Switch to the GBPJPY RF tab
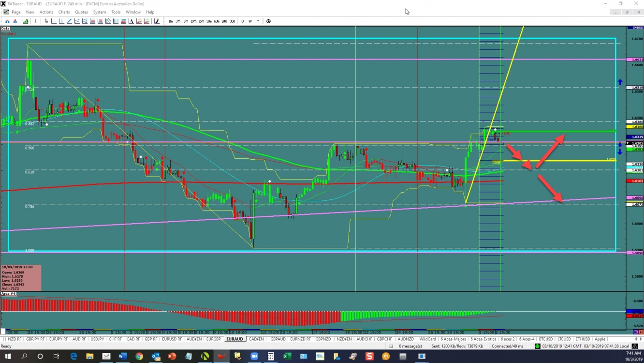 pyautogui.click(x=36, y=339)
